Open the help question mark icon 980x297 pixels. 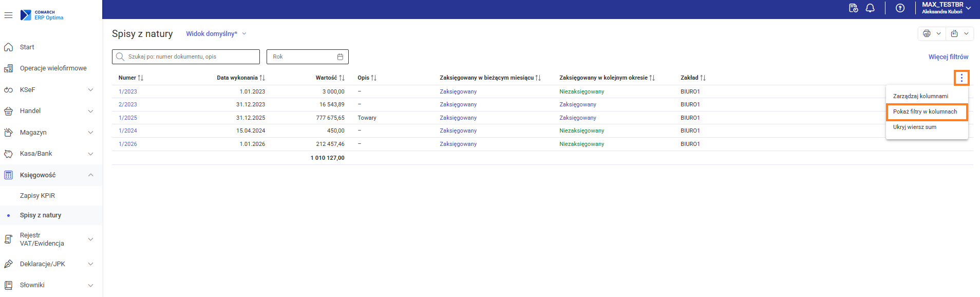[900, 8]
